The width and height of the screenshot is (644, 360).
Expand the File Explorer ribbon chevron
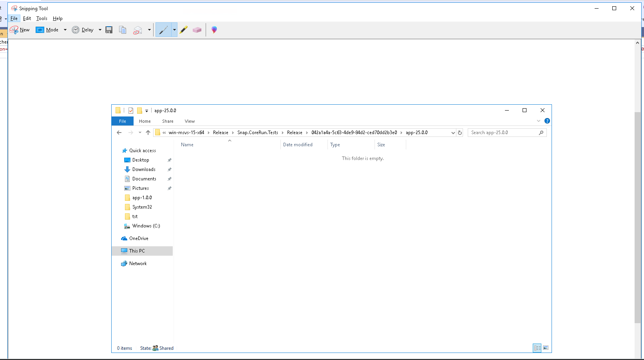pyautogui.click(x=538, y=121)
